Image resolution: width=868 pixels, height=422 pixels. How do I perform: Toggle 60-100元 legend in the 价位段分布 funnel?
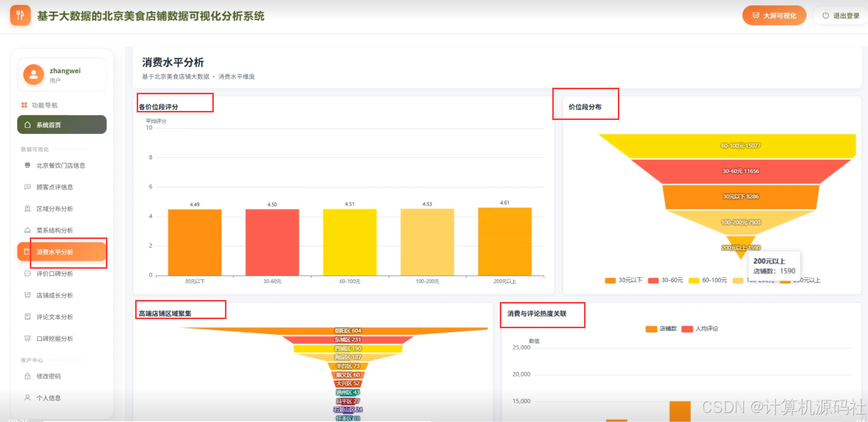pyautogui.click(x=708, y=280)
